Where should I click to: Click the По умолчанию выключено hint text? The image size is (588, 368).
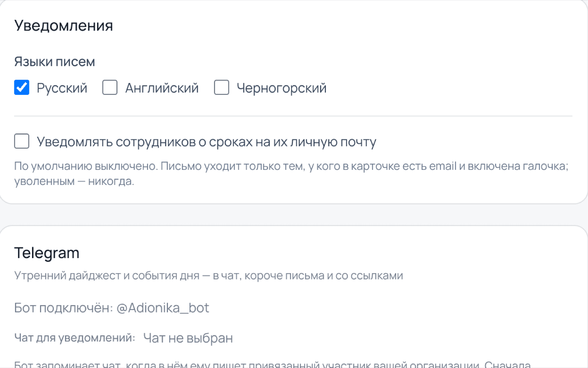pyautogui.click(x=291, y=174)
